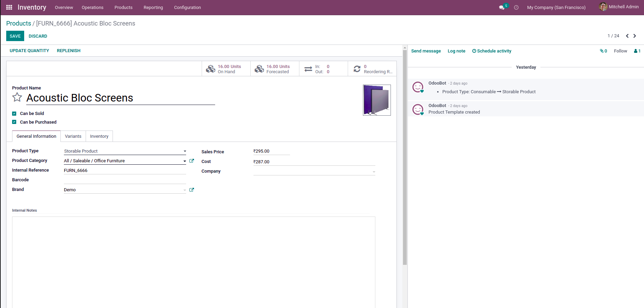
Task: Uncheck Can be Purchased checkbox
Action: 14,122
